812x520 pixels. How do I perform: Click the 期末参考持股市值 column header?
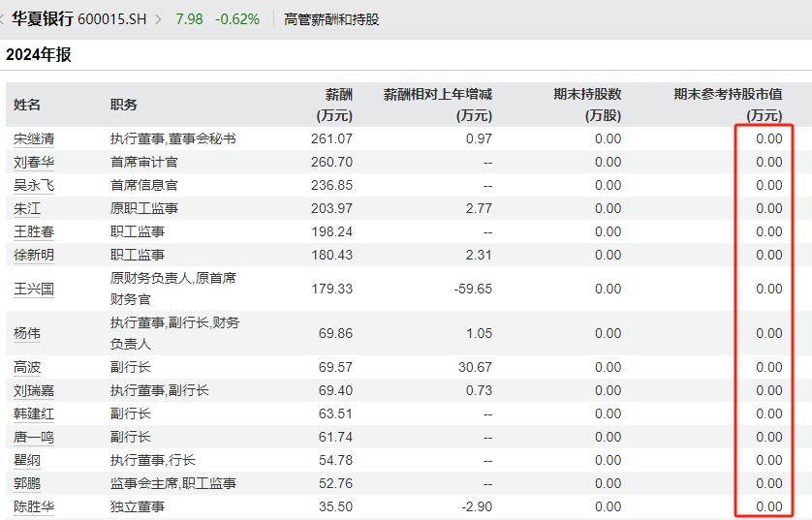[x=728, y=105]
